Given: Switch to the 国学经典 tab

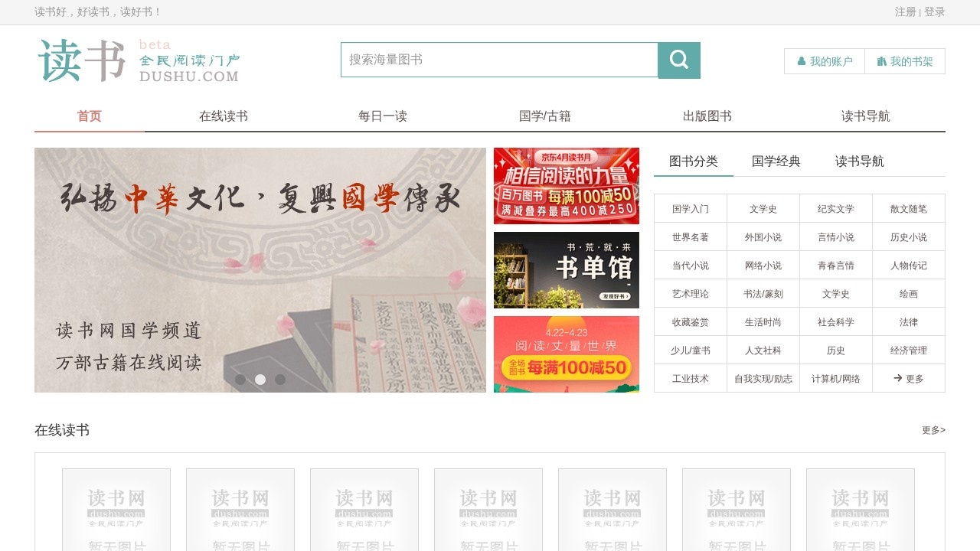Looking at the screenshot, I should (776, 161).
